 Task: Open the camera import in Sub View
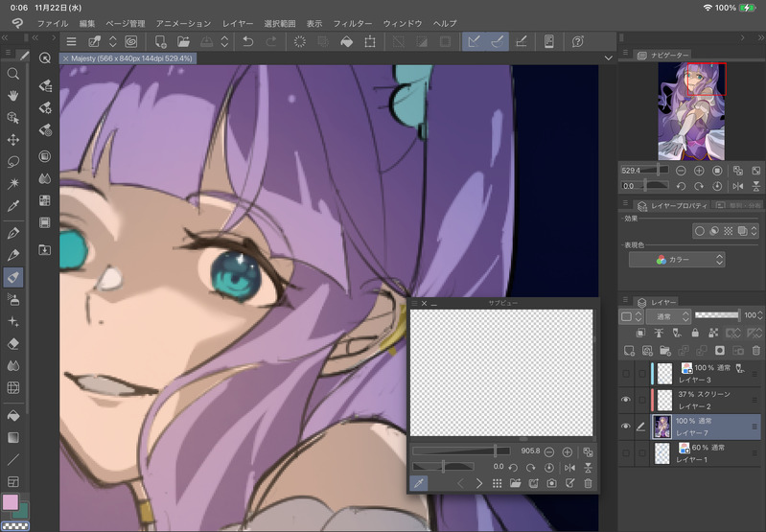[x=551, y=483]
